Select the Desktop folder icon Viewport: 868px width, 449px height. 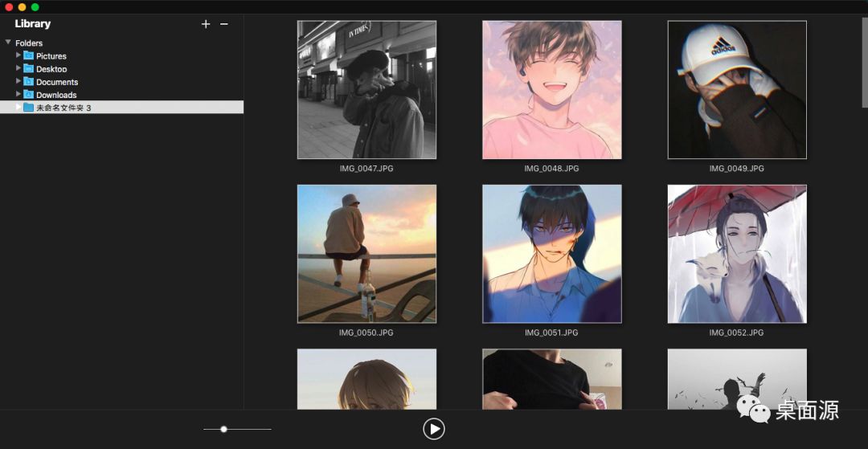pyautogui.click(x=29, y=68)
